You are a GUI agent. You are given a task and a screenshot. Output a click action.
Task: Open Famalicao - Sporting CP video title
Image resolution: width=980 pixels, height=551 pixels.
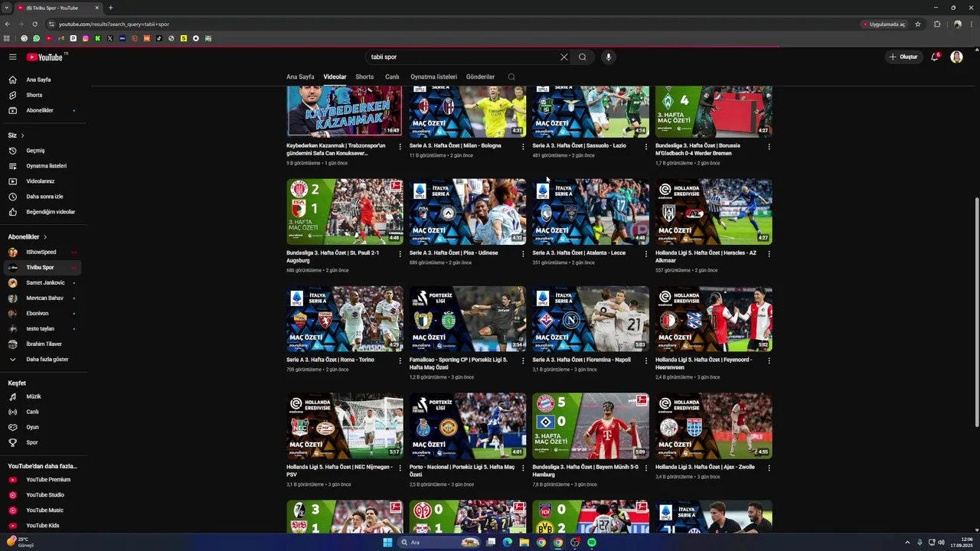458,364
